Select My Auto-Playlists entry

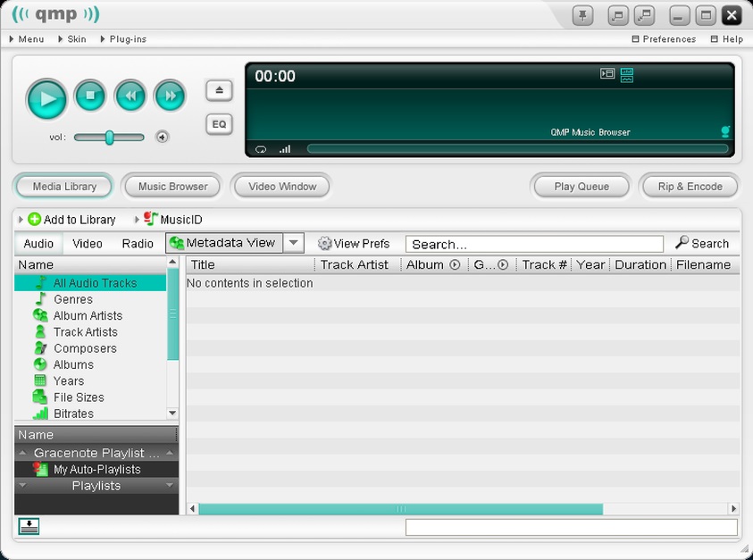(x=96, y=469)
